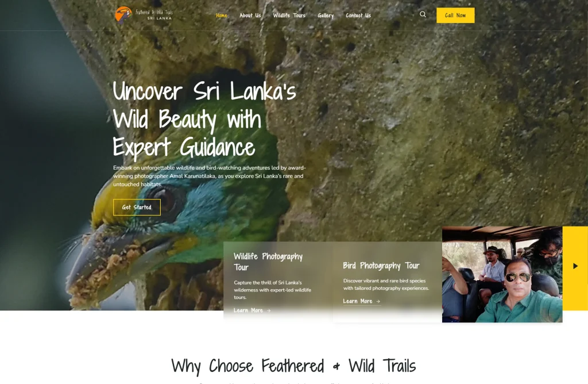Click arrow beside Wildlife tour Learn More
The height and width of the screenshot is (384, 588).
coord(269,310)
